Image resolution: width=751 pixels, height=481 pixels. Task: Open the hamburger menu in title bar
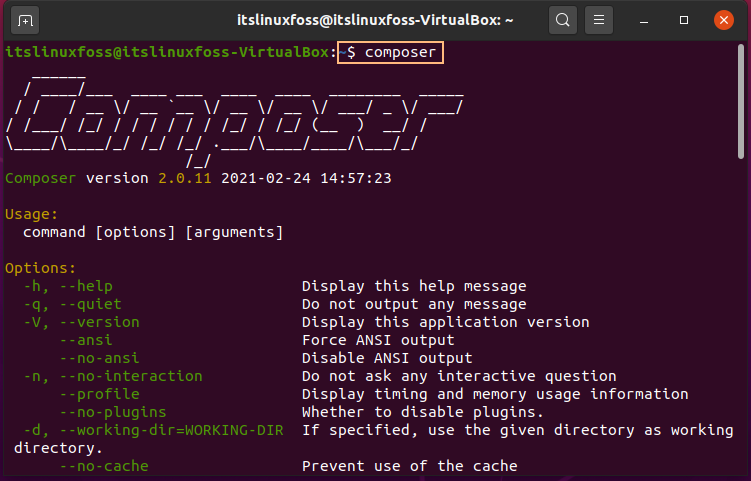click(x=599, y=20)
